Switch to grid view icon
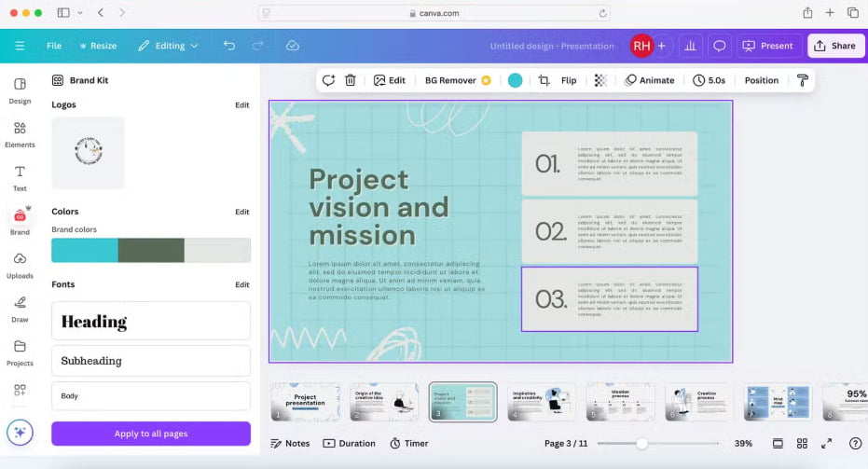Screen dimensions: 868x469 coord(802,444)
